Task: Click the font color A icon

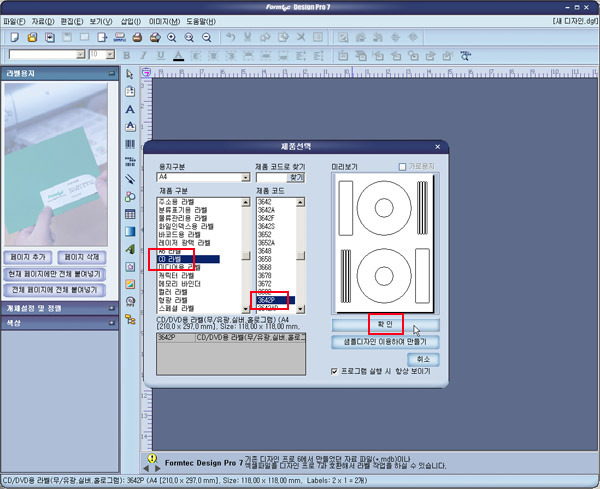Action: (x=178, y=56)
